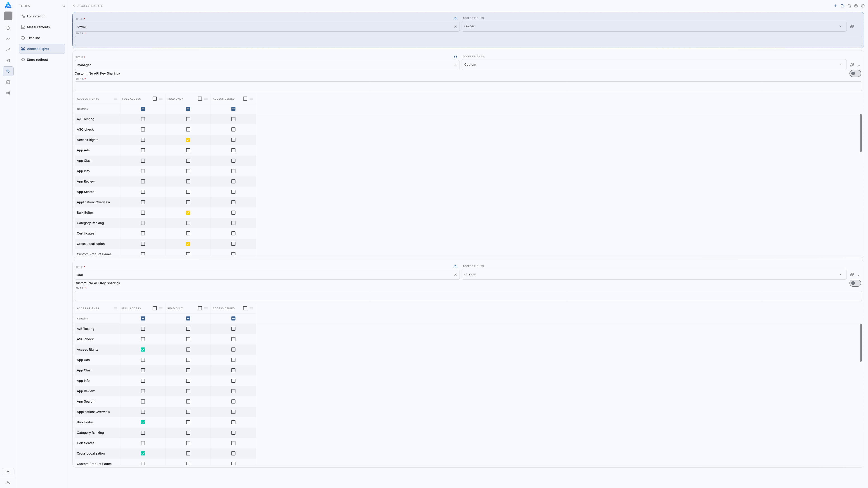Image resolution: width=868 pixels, height=488 pixels.
Task: Click the key icon in left rail
Action: [8, 50]
